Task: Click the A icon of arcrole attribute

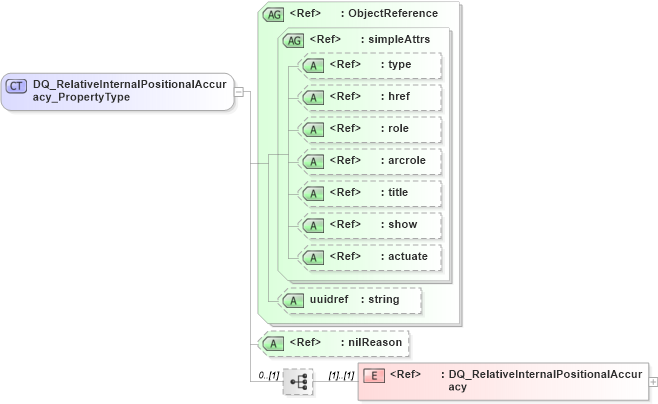Action: pyautogui.click(x=313, y=162)
